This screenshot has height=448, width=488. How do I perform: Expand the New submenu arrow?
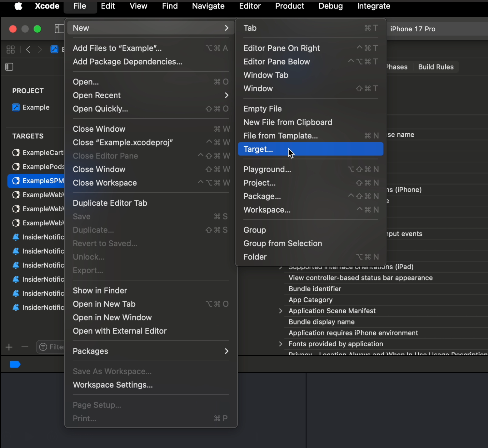click(226, 28)
